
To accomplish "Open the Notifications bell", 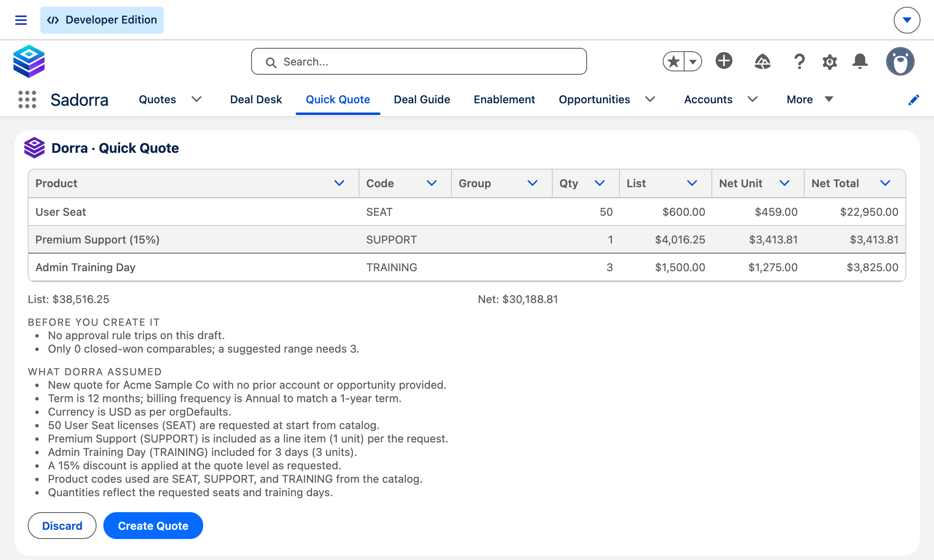I will [860, 61].
